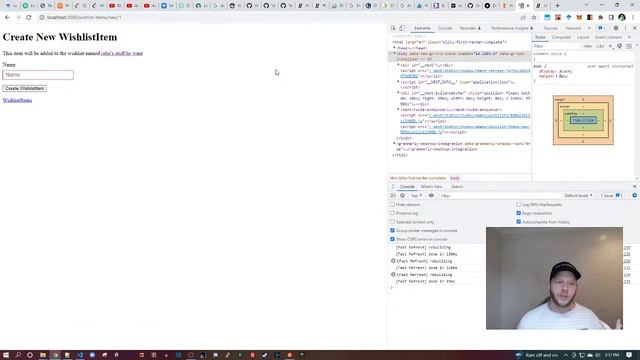This screenshot has width=640, height=360.
Task: Click the body breadcrumb in Elements path
Action: [455, 178]
